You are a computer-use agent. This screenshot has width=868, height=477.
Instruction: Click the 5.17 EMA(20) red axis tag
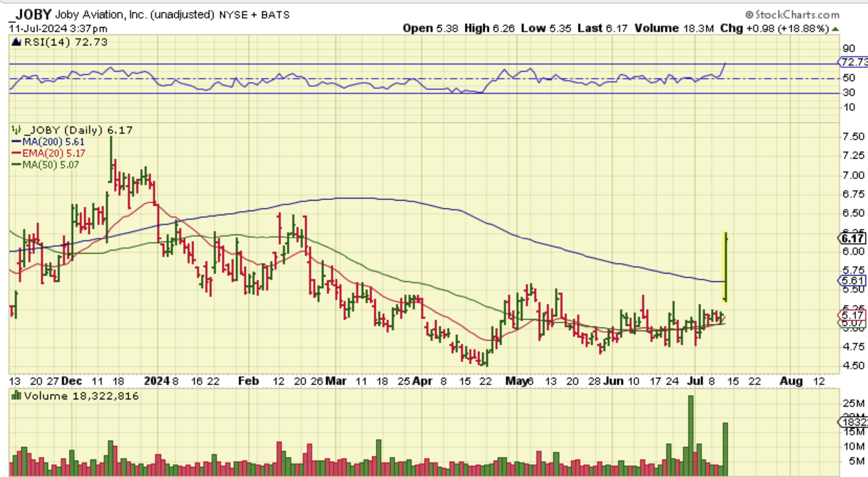pos(852,315)
